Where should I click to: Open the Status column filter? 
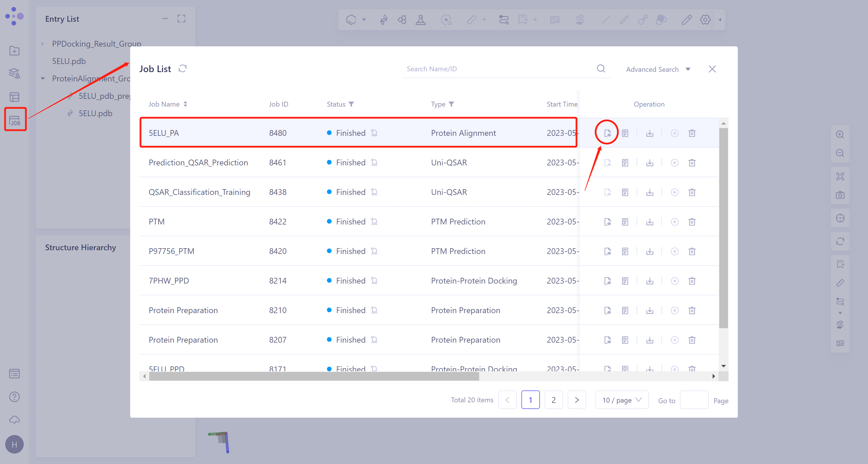351,104
